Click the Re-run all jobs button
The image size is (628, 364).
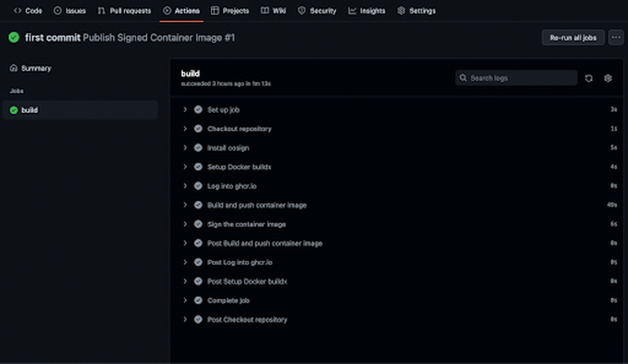(x=573, y=38)
